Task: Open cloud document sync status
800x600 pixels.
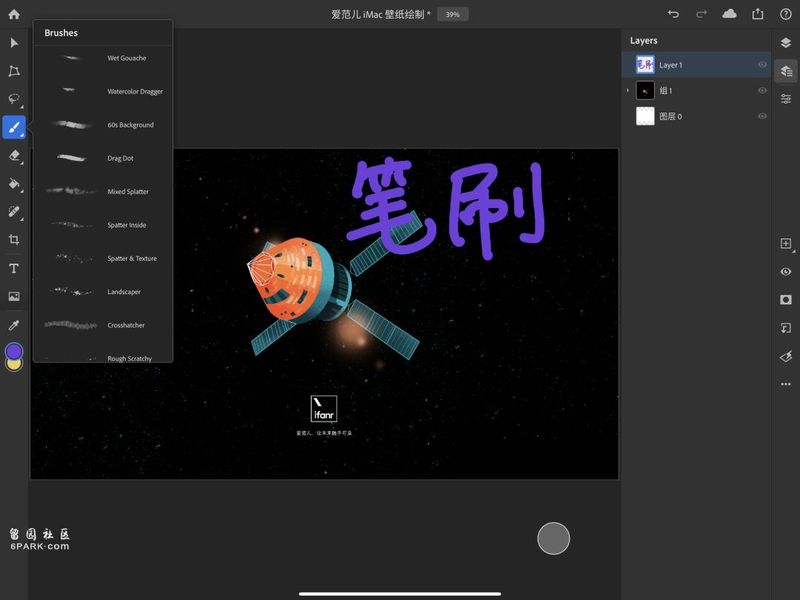Action: pos(730,14)
